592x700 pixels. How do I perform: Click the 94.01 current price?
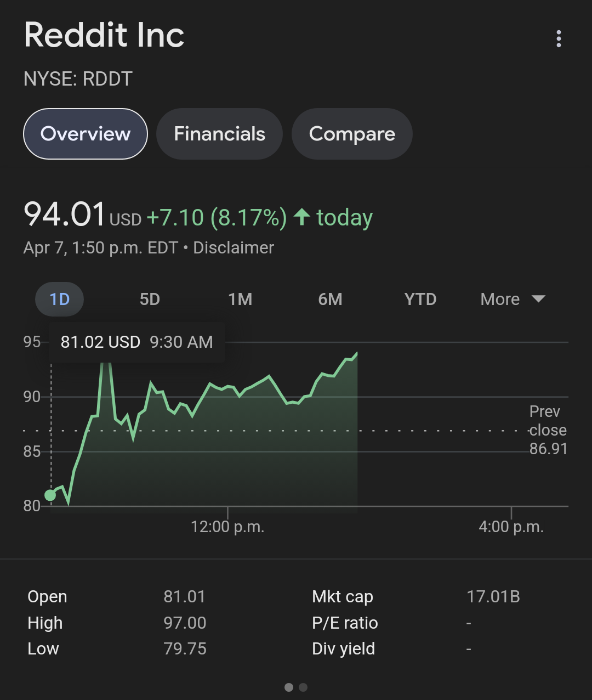(64, 214)
